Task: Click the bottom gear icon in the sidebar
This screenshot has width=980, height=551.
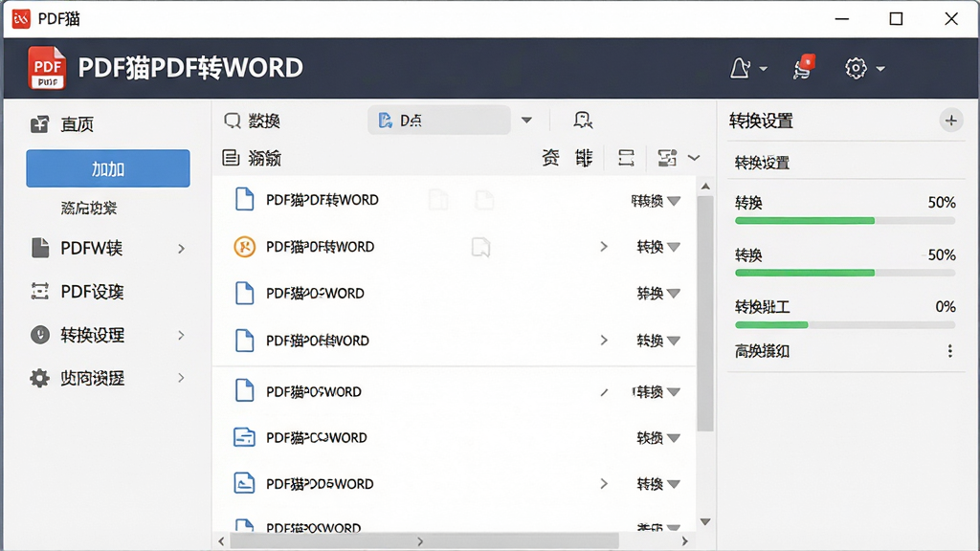Action: [x=39, y=378]
